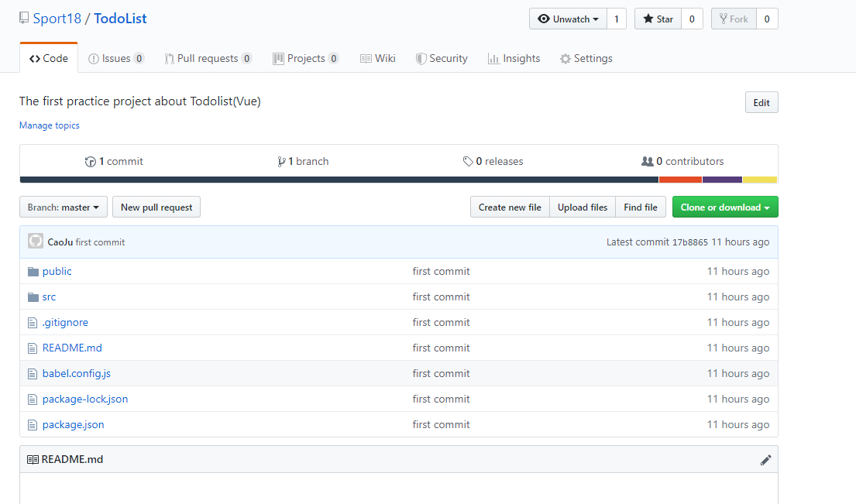Click the red language bar segment
This screenshot has width=856, height=504.
coord(680,180)
